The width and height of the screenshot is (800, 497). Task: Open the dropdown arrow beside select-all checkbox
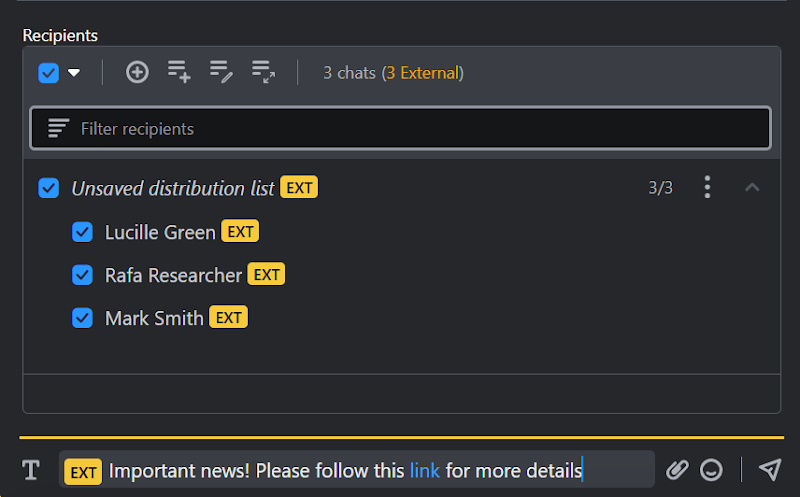(74, 72)
